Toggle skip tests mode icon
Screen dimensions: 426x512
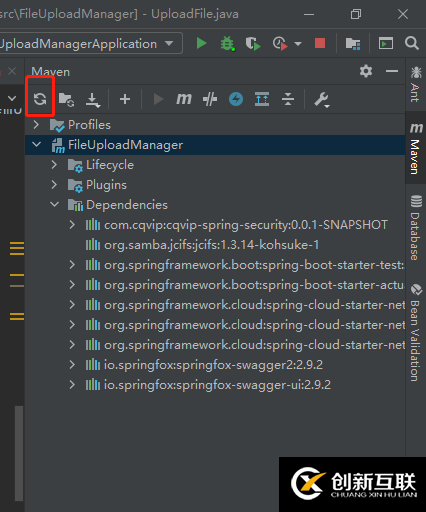pyautogui.click(x=210, y=99)
